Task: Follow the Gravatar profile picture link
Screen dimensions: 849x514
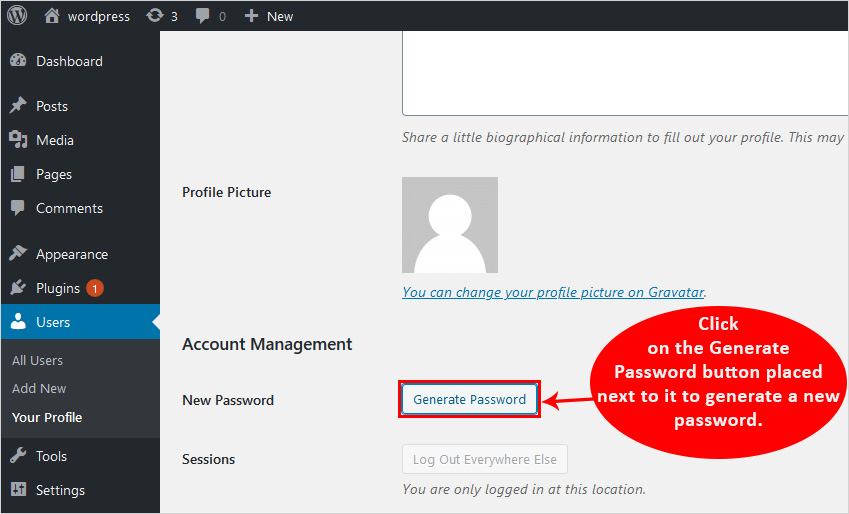Action: [x=553, y=292]
